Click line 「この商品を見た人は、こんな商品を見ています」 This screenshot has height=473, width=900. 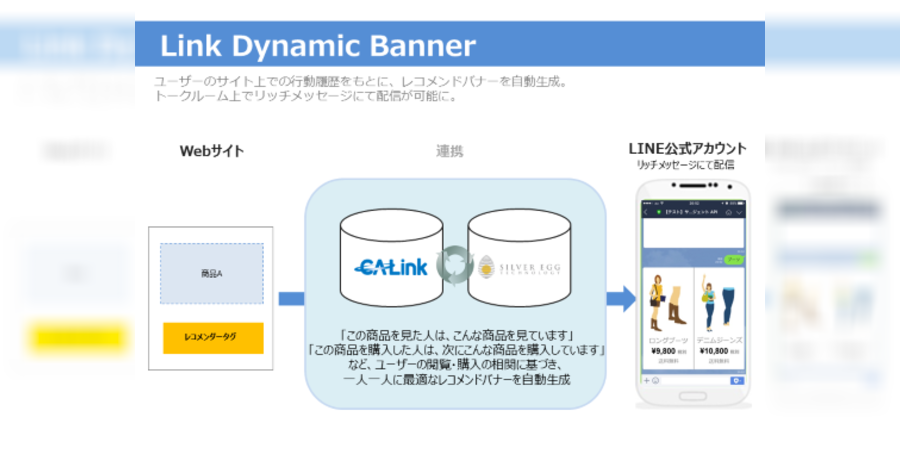(456, 335)
